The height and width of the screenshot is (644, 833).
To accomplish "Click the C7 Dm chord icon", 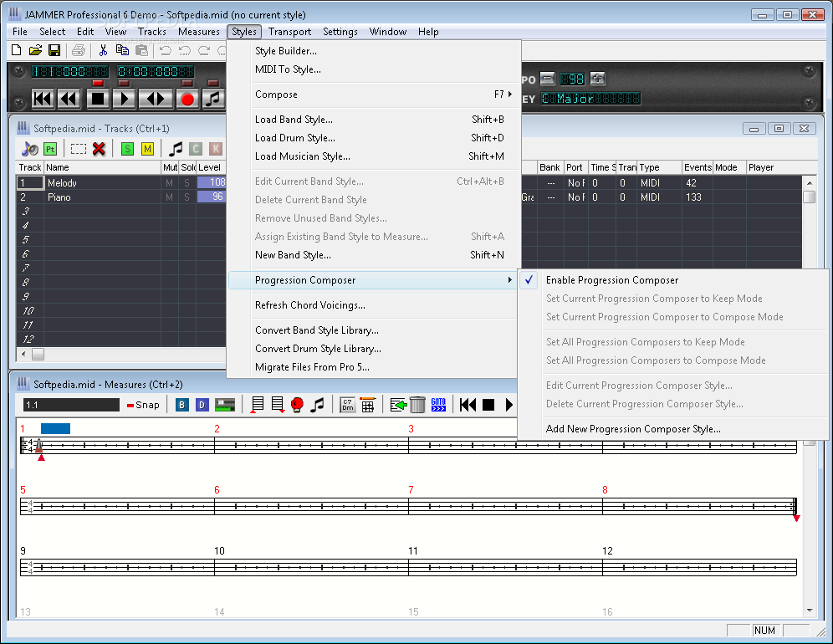I will (347, 405).
